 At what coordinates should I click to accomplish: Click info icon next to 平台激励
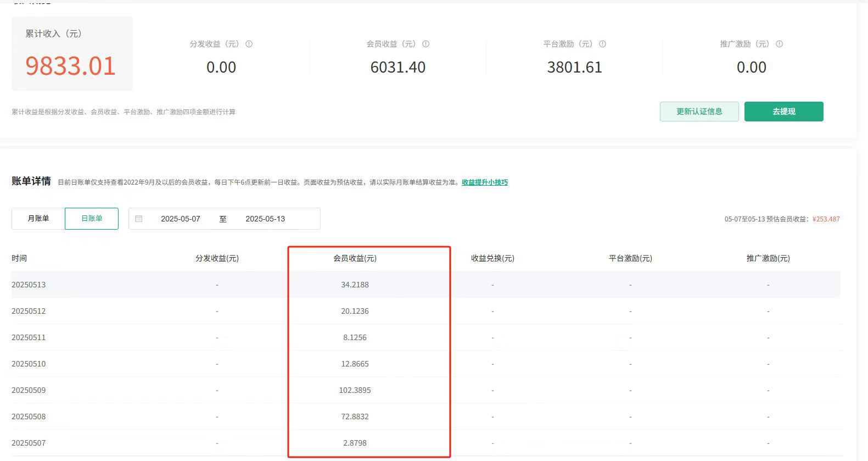(602, 44)
